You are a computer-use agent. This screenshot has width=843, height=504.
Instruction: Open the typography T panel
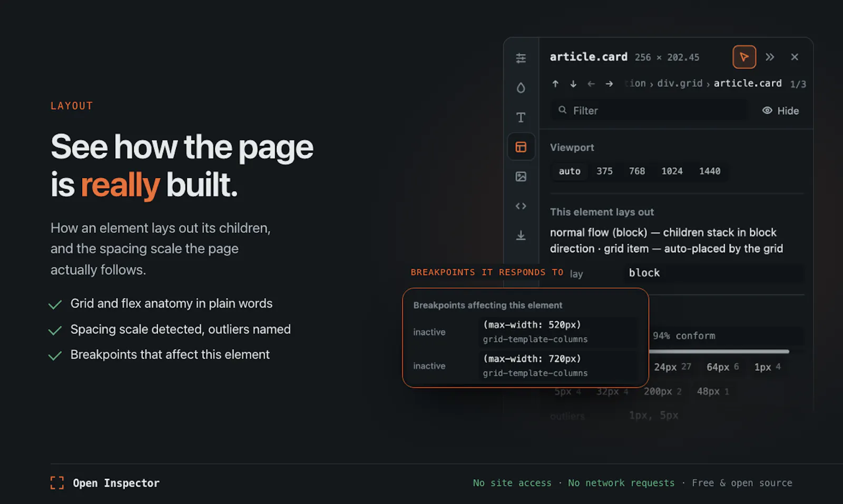point(521,117)
